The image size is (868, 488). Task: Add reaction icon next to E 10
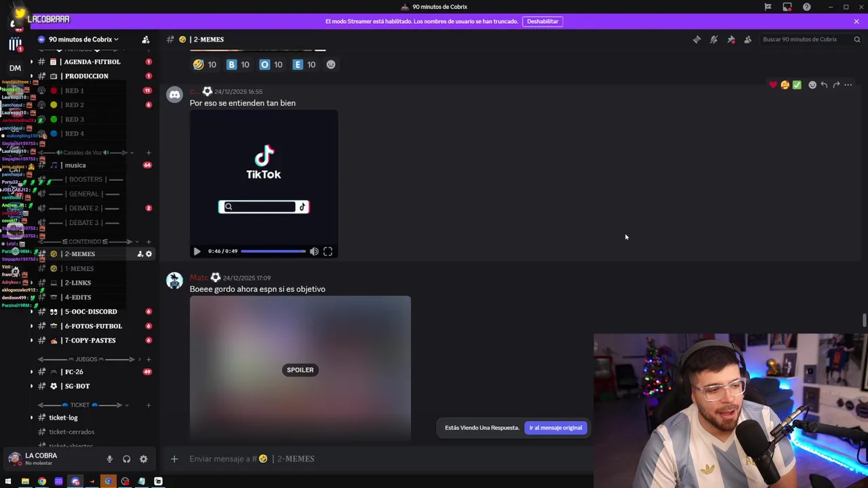tap(331, 64)
